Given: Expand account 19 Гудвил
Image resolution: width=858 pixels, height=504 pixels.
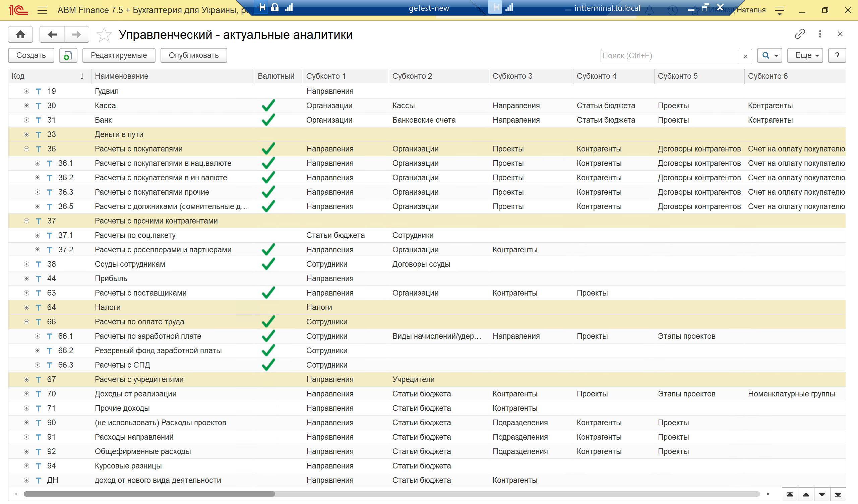Looking at the screenshot, I should coord(26,91).
